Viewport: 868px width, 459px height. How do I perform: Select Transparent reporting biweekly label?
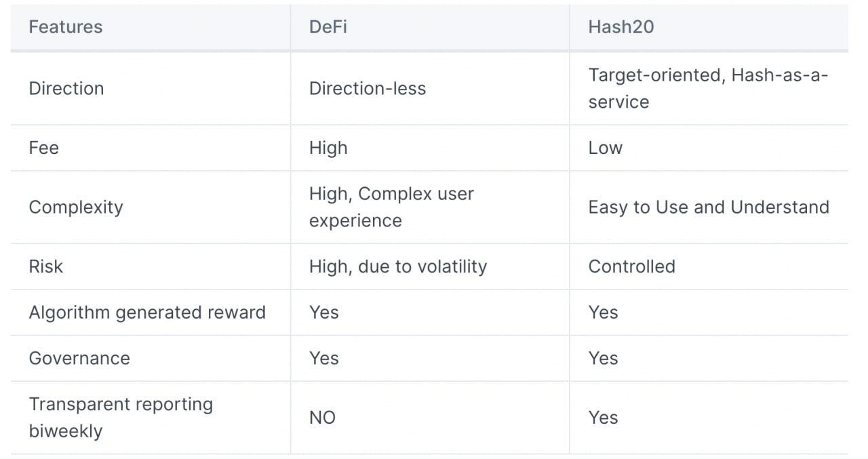coord(121,418)
